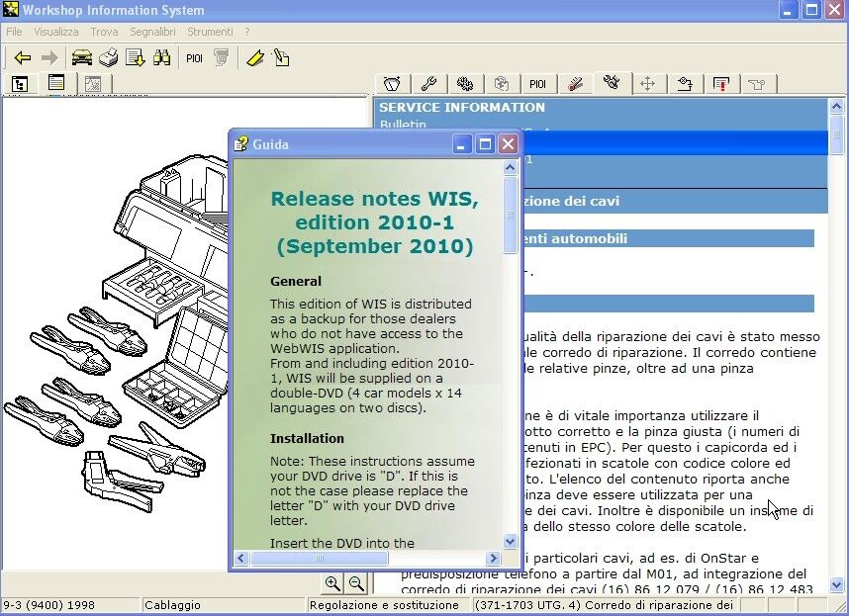Image resolution: width=849 pixels, height=616 pixels.
Task: Open the wiring diagram lamp-symbol tab
Action: pos(685,84)
